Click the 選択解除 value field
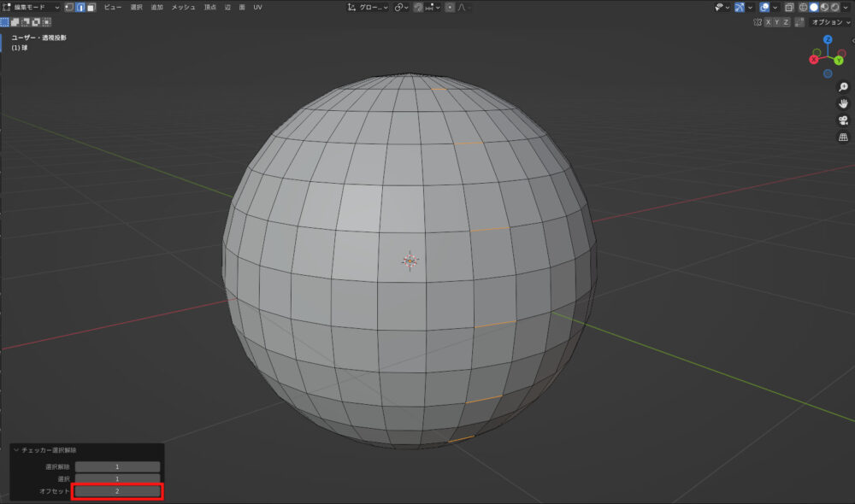 click(117, 467)
